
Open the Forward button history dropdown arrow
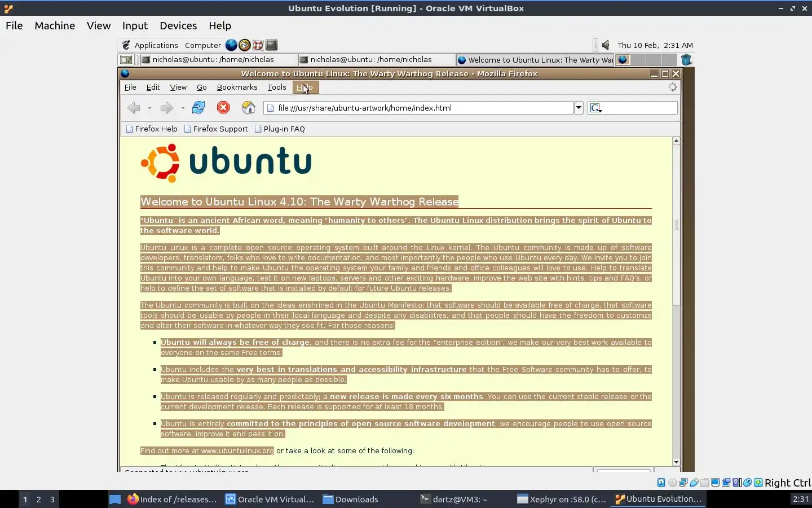183,108
